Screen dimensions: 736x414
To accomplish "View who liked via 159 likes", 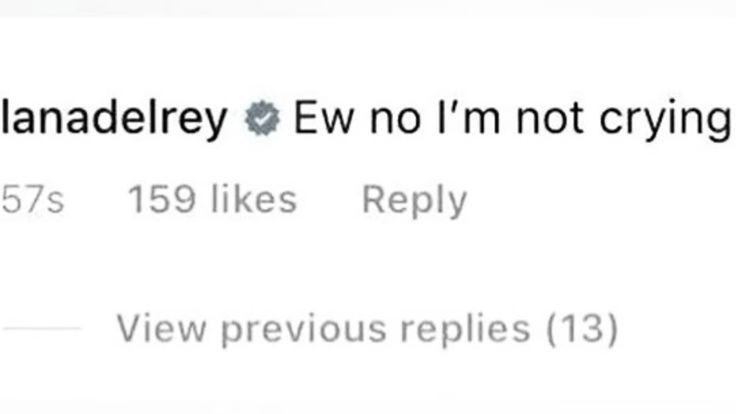I will click(213, 199).
